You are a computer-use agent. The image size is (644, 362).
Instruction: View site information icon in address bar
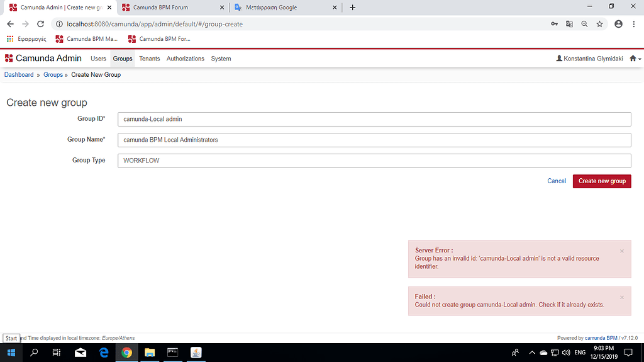pos(59,24)
